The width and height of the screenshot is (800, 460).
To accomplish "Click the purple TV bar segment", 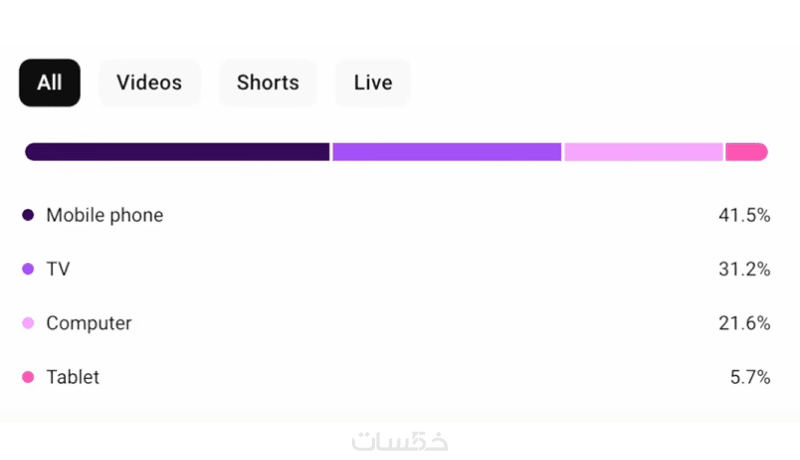I will (446, 152).
